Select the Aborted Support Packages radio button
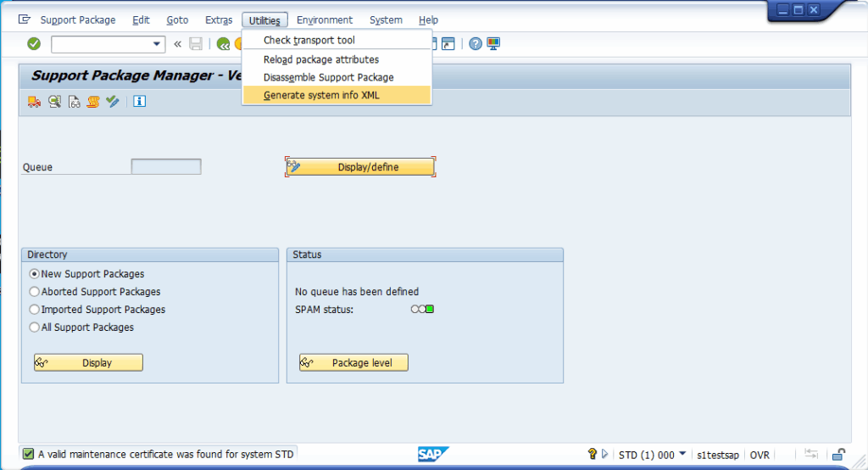This screenshot has width=868, height=470. 35,292
